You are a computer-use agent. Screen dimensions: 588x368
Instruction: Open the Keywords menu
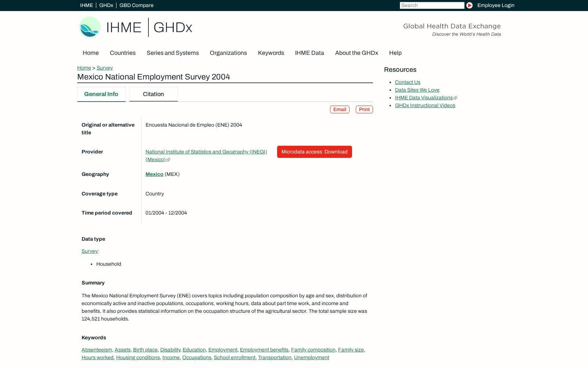pyautogui.click(x=271, y=53)
